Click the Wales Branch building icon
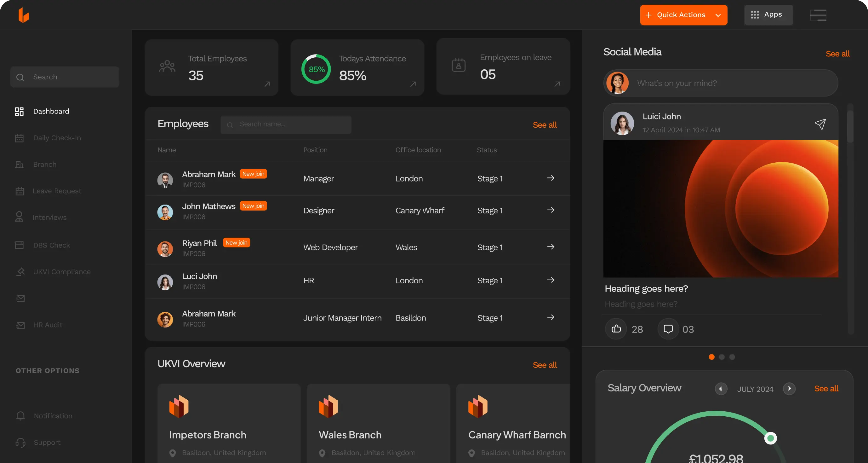Screen dimensions: 868x463 click(328, 406)
